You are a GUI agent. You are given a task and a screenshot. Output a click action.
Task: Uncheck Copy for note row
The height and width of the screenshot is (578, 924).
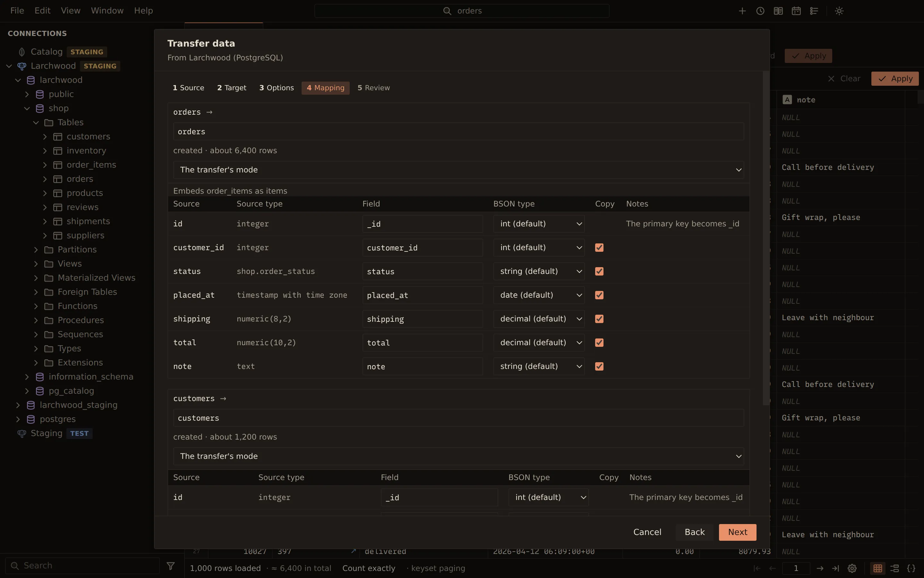[599, 366]
